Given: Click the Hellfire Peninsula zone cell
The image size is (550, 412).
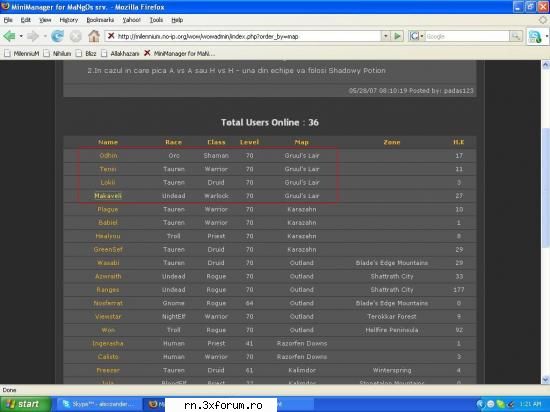Looking at the screenshot, I should click(x=392, y=330).
